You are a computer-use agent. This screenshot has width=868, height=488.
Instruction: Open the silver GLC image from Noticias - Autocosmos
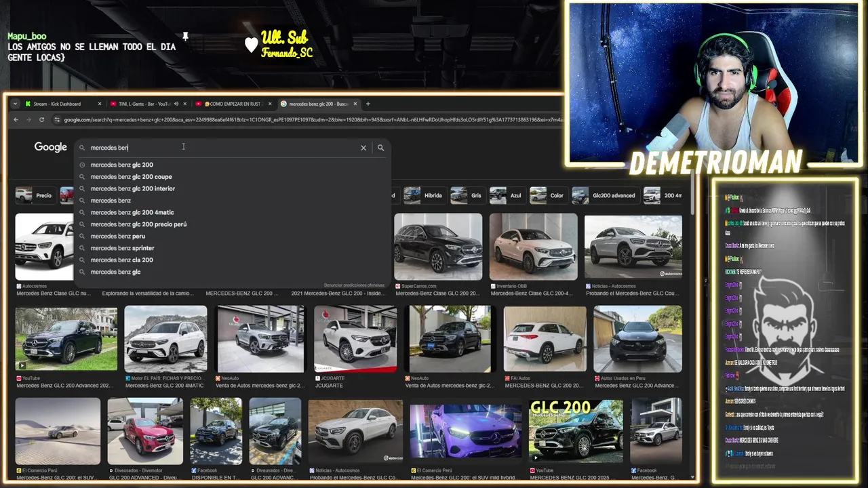click(633, 247)
